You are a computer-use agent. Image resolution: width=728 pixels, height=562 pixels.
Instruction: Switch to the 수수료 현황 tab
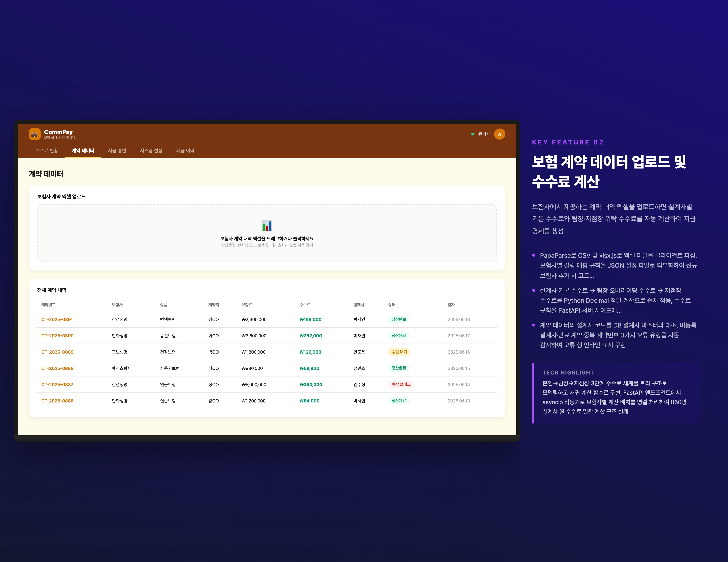click(47, 151)
